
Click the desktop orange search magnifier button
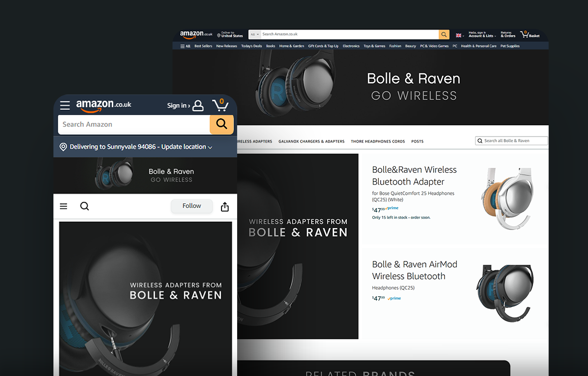(444, 34)
